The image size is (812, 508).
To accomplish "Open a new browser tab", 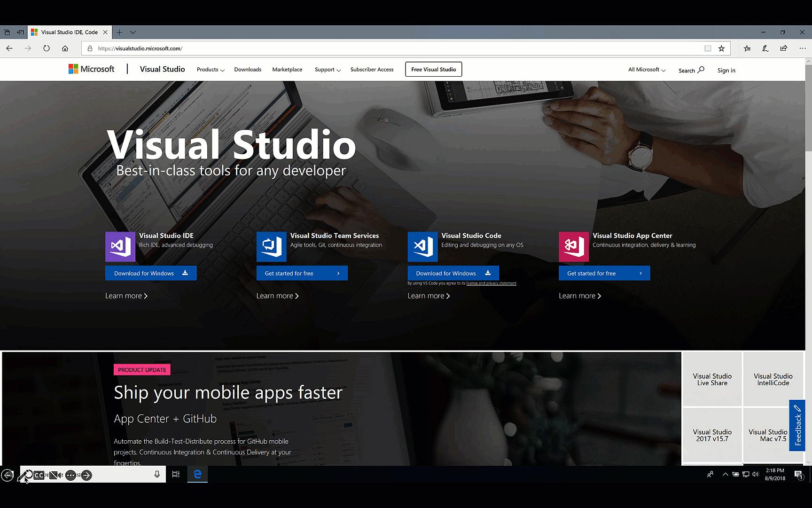I will pyautogui.click(x=119, y=32).
